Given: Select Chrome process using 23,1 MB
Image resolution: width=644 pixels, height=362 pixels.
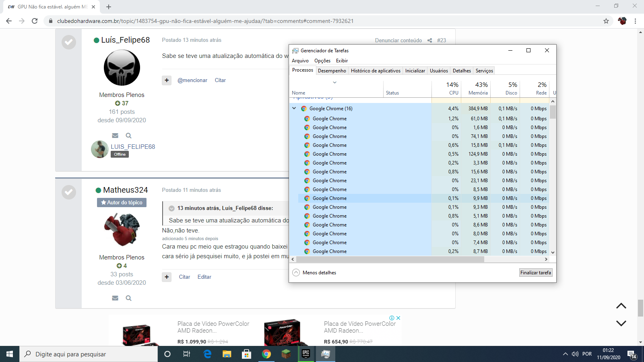Looking at the screenshot, I should 419,181.
